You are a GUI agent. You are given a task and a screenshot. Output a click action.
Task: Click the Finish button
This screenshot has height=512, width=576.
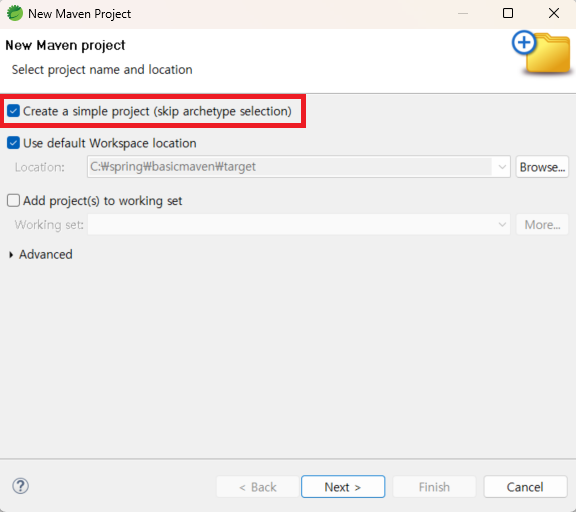click(x=434, y=487)
